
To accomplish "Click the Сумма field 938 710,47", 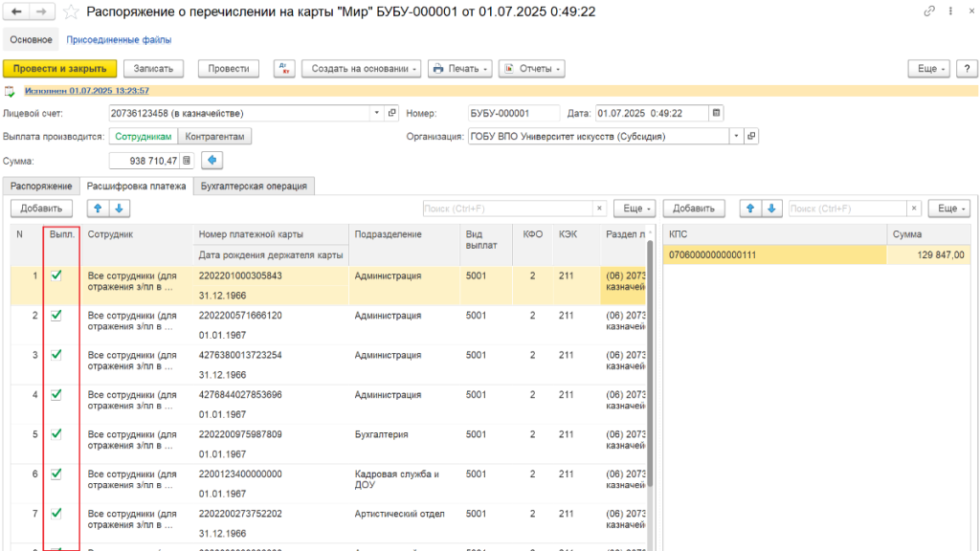I will [145, 161].
